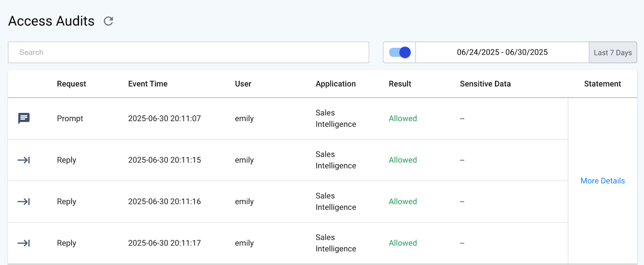
Task: Click the Prompt chat bubble icon
Action: 24,118
